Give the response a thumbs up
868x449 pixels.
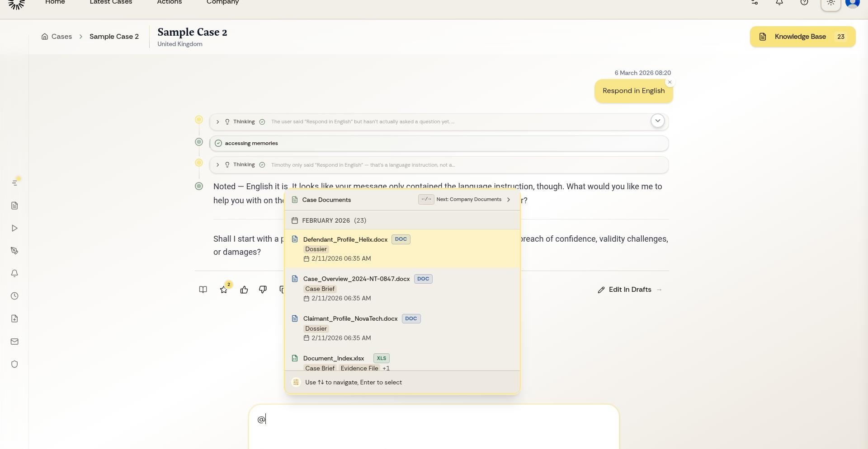[244, 290]
